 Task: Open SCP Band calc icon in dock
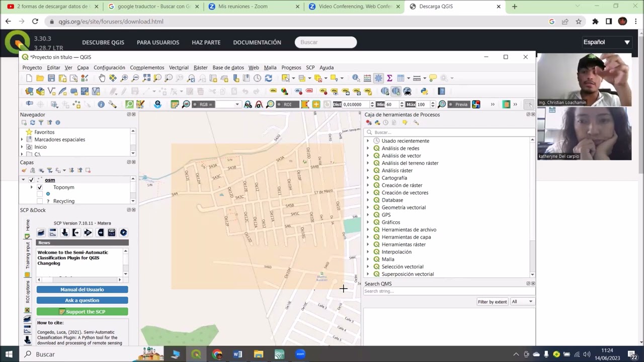111,232
